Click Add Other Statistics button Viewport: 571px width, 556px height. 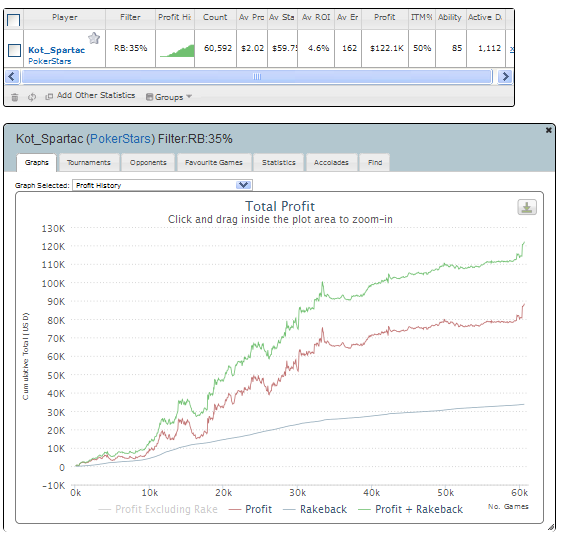point(90,95)
